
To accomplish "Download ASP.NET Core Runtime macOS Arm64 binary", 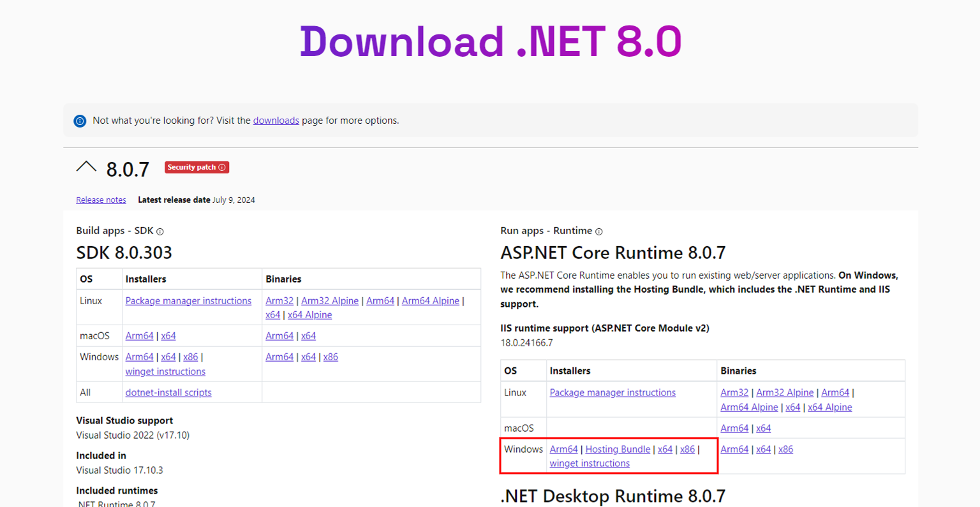I will point(734,429).
